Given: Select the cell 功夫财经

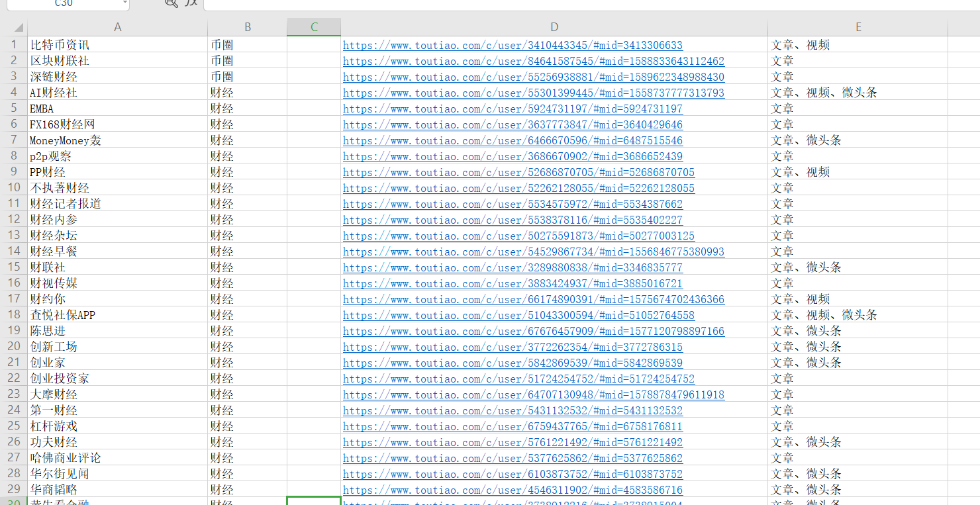Looking at the screenshot, I should (117, 442).
